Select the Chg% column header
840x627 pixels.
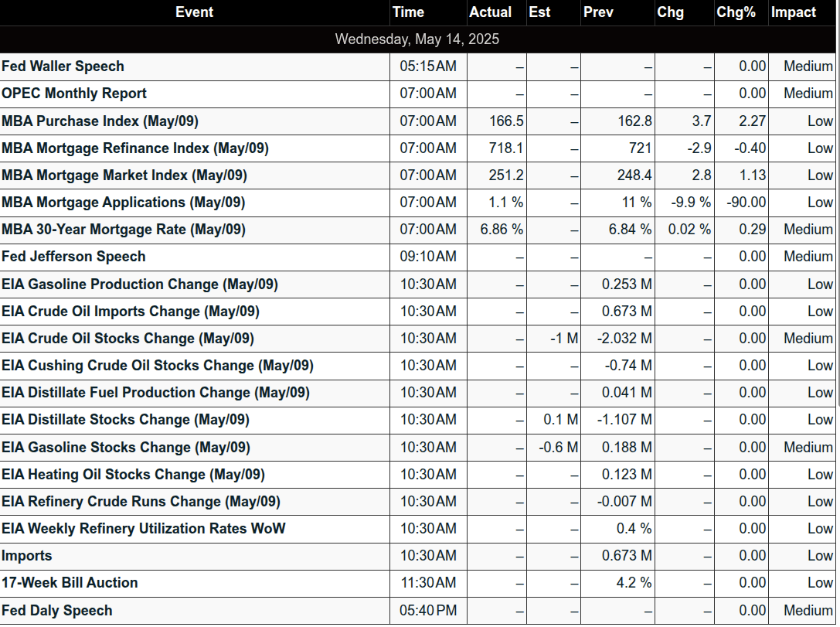736,12
